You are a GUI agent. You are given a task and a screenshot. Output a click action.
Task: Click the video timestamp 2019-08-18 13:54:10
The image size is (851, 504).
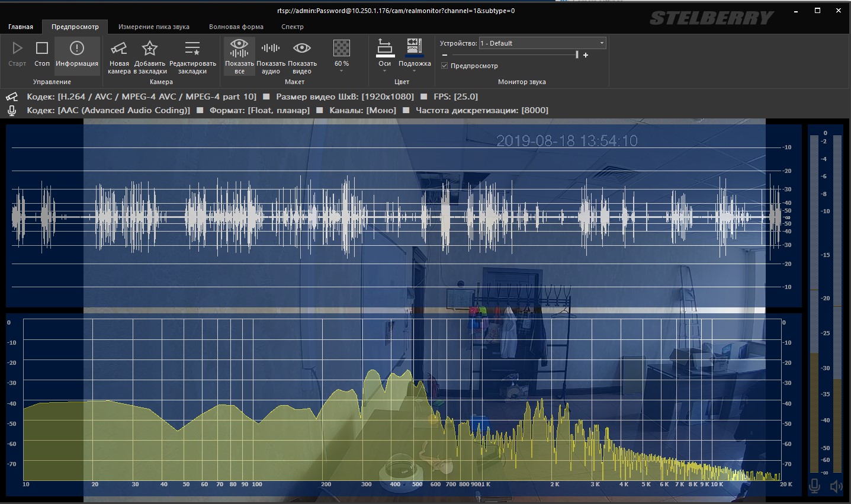coord(567,141)
